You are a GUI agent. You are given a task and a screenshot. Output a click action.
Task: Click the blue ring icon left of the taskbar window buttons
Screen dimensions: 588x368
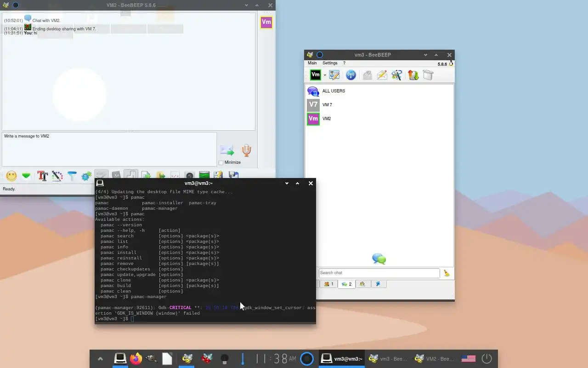click(x=307, y=358)
